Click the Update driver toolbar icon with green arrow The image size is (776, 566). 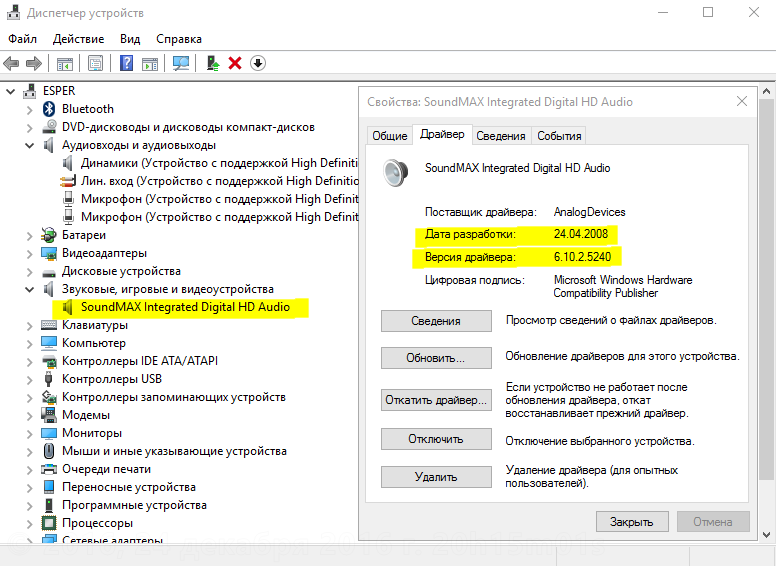[213, 63]
